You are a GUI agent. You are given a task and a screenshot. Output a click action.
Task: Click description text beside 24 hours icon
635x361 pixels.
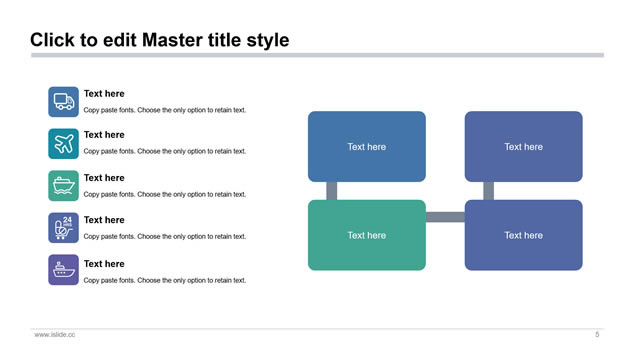pyautogui.click(x=165, y=237)
